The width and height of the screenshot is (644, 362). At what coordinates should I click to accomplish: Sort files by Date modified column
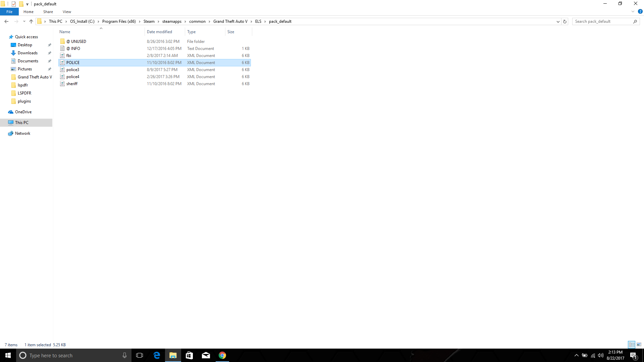pyautogui.click(x=160, y=32)
